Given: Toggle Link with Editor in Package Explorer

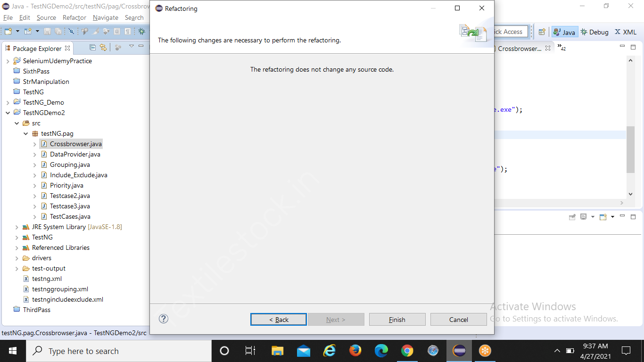Looking at the screenshot, I should 103,48.
